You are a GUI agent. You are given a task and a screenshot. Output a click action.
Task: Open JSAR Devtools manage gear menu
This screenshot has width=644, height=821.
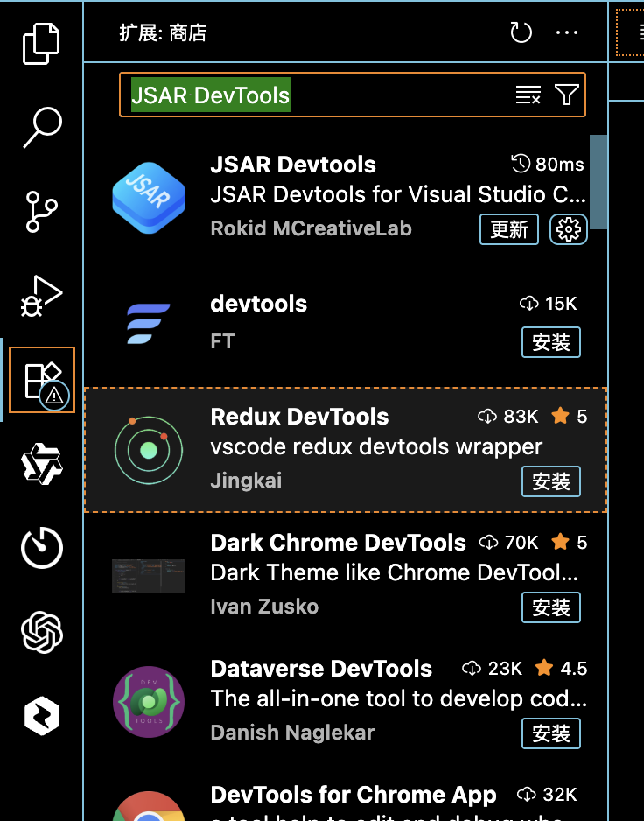569,229
